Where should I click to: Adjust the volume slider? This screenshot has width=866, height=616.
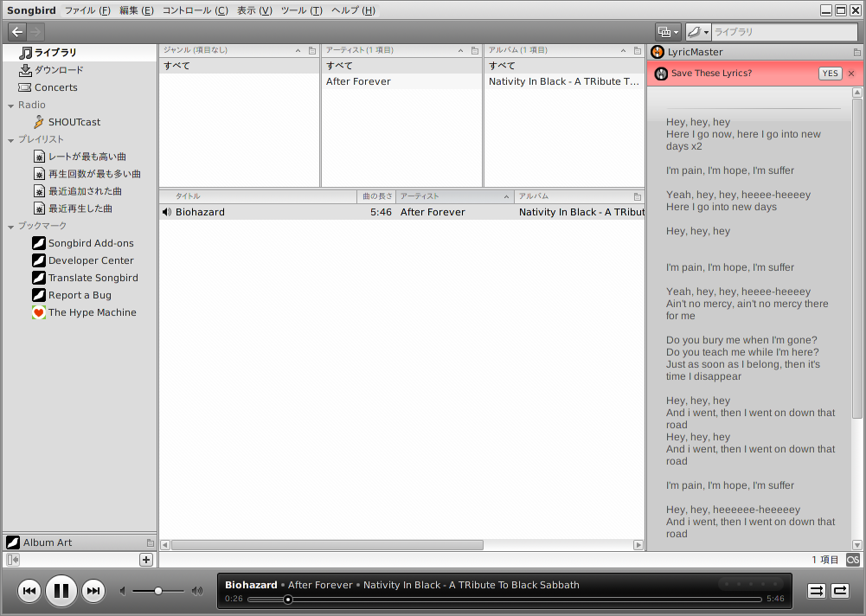(x=158, y=591)
